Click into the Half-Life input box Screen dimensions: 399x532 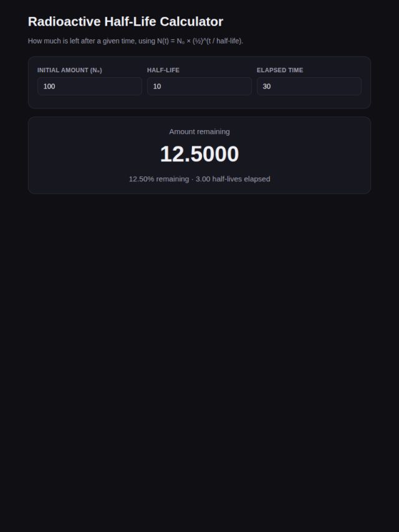point(199,86)
